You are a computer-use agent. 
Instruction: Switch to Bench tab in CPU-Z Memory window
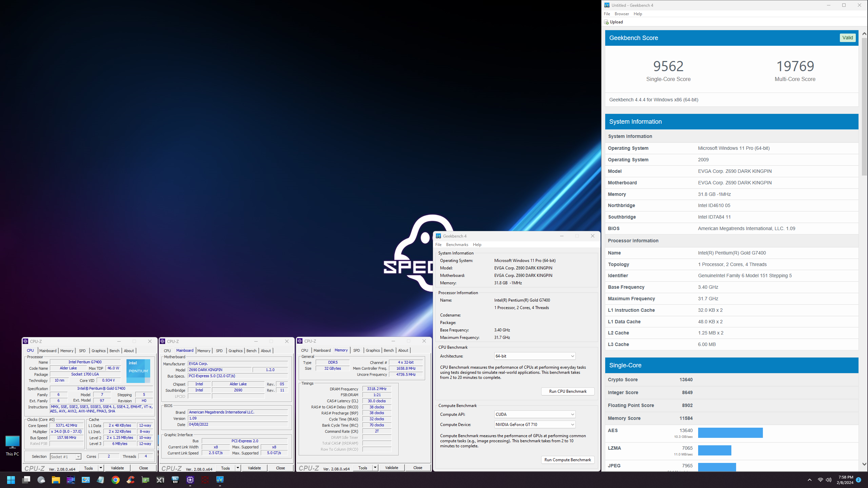pos(389,350)
